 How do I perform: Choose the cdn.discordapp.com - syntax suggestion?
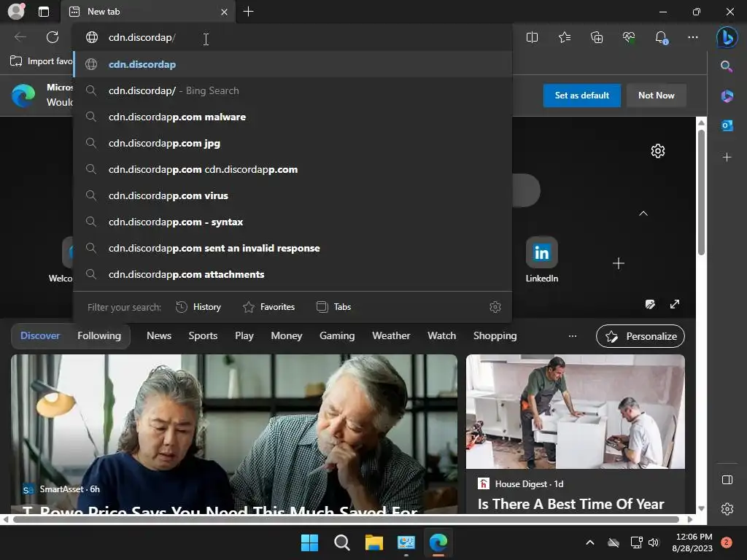click(x=293, y=222)
